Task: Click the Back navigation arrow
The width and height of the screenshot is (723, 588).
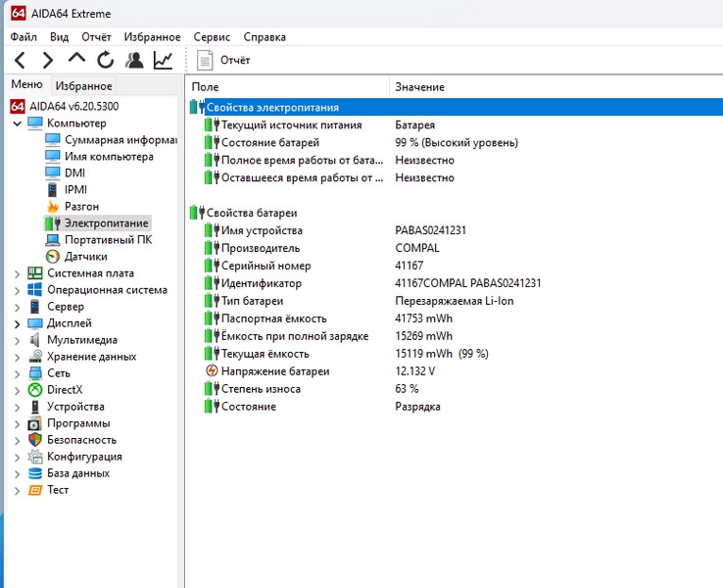Action: 20,61
